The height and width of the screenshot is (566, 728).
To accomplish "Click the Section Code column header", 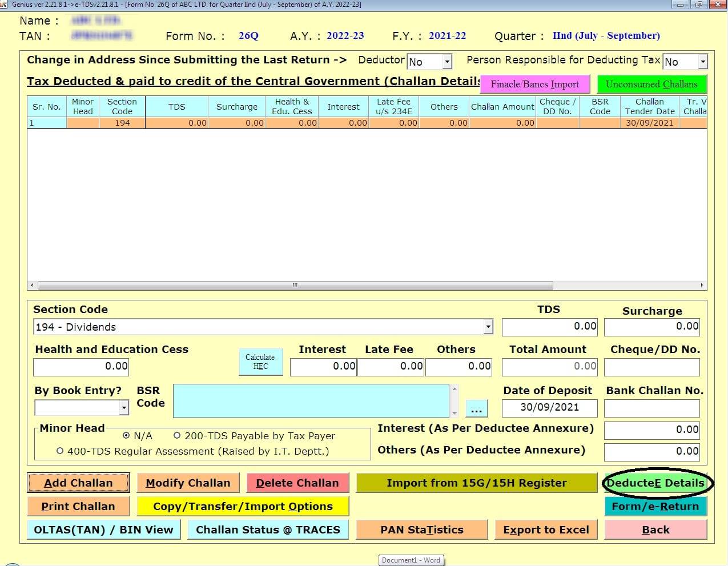I will point(122,106).
